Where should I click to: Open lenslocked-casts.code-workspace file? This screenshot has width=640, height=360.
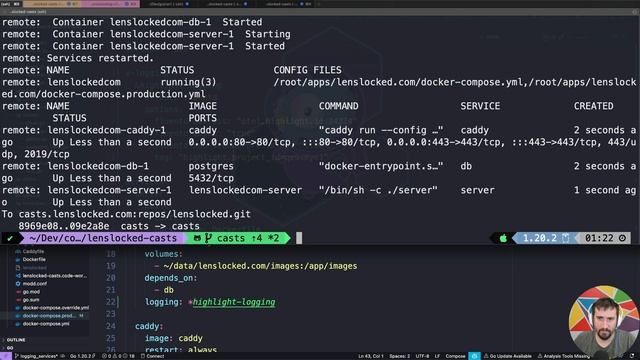click(54, 276)
